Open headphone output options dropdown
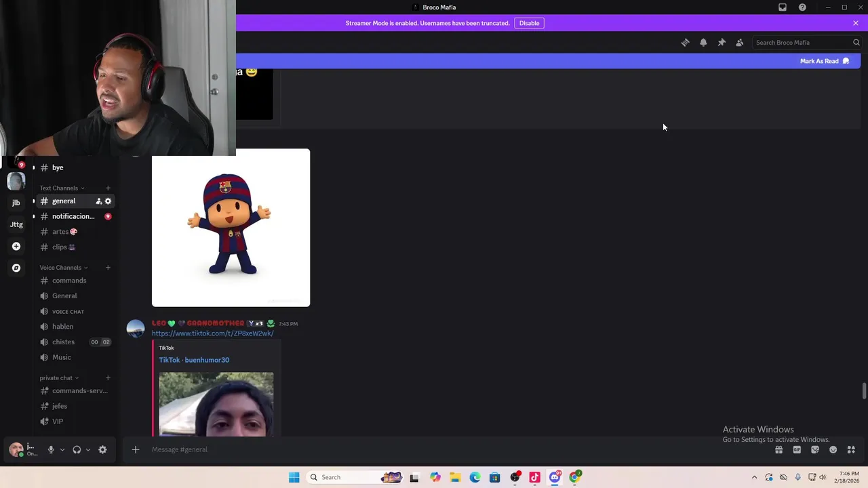The width and height of the screenshot is (868, 488). [87, 449]
